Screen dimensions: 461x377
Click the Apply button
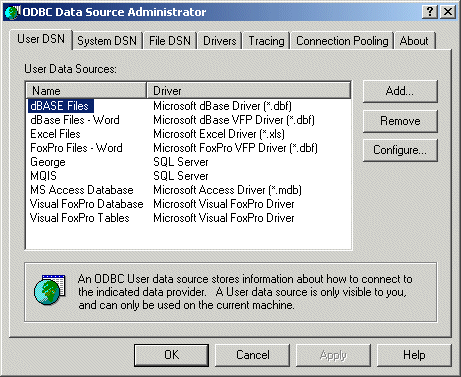(x=333, y=355)
